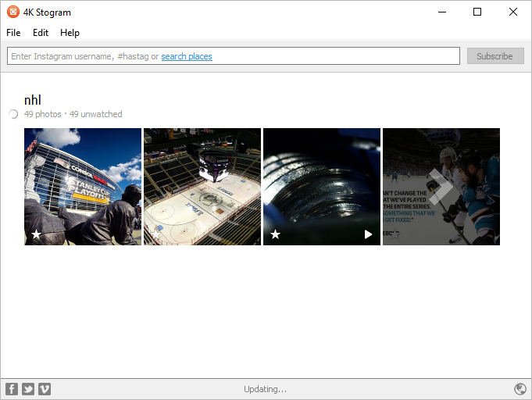Click the globe icon in status bar
This screenshot has height=400, width=532.
(x=520, y=389)
